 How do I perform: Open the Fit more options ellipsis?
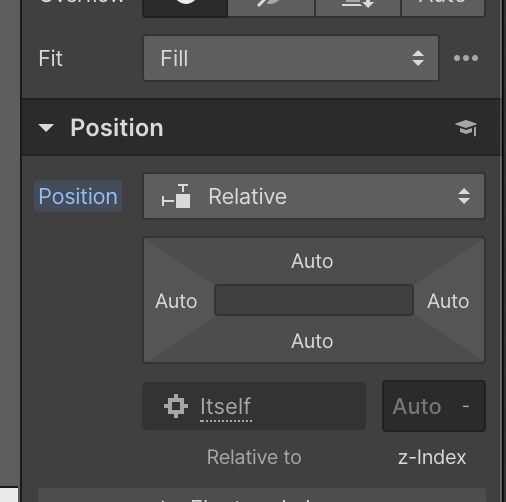pyautogui.click(x=466, y=58)
